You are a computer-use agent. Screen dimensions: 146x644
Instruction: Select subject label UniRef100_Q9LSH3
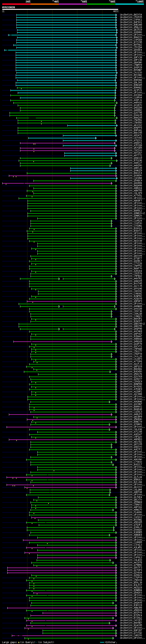click(x=131, y=82)
